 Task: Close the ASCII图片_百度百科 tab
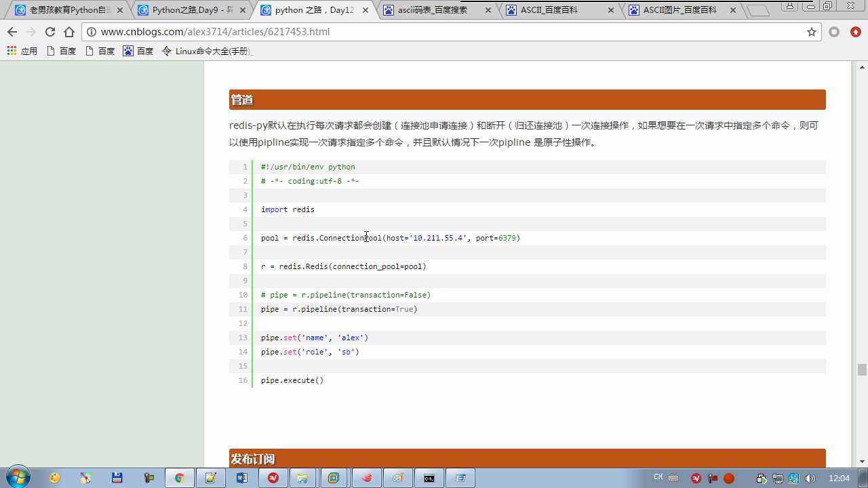coord(733,10)
